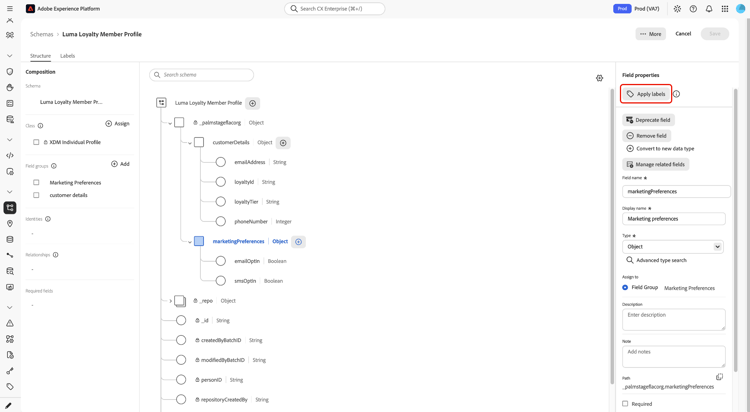Click the Deprecate field button
Viewport: 750px width, 412px height.
point(648,120)
